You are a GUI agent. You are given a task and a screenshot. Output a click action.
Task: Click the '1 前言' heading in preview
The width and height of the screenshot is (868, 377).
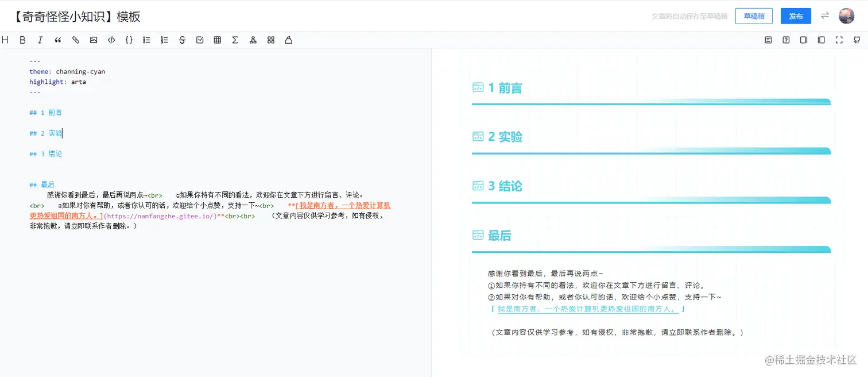click(505, 88)
